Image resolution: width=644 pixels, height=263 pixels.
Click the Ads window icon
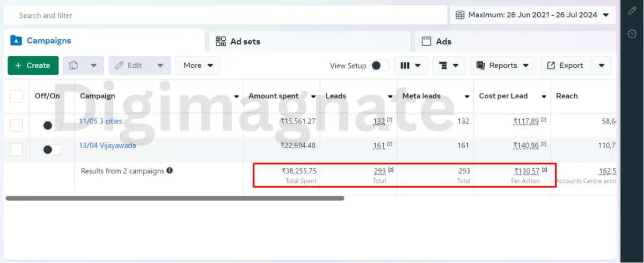pos(427,41)
